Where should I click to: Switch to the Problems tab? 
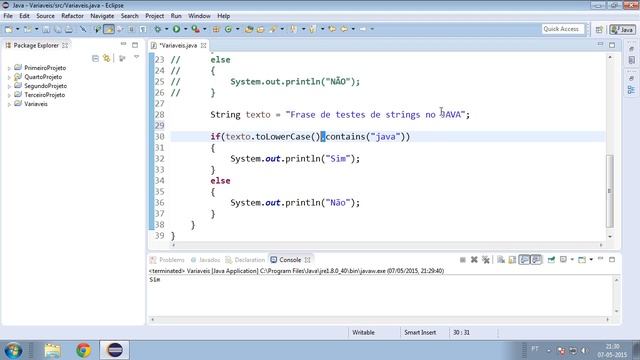[x=167, y=260]
